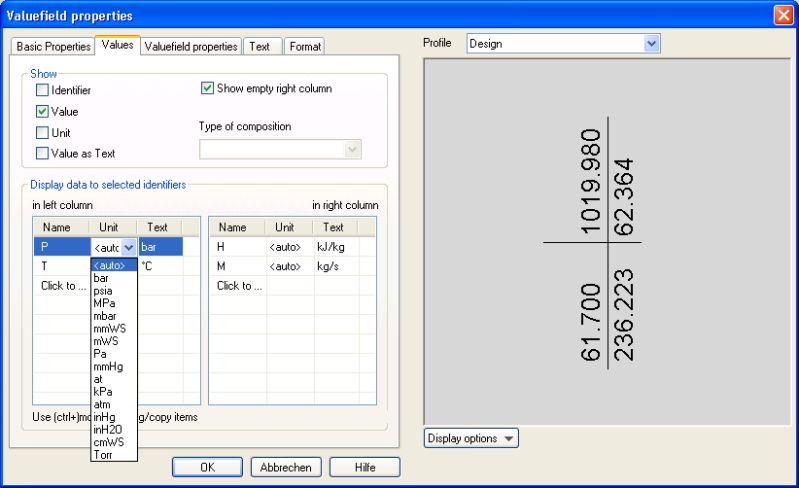Screen dimensions: 799x488
Task: Click preview value 1019.980
Action: [591, 181]
